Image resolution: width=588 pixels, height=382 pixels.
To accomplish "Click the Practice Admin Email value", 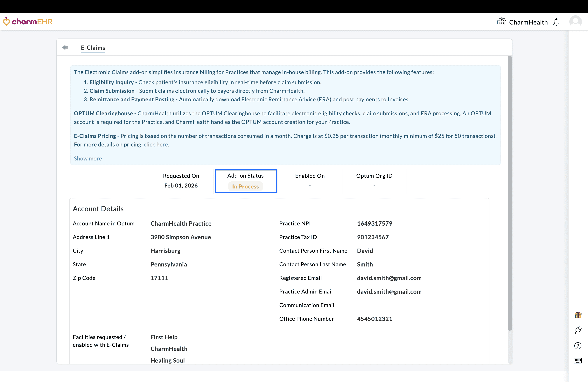I will 389,292.
